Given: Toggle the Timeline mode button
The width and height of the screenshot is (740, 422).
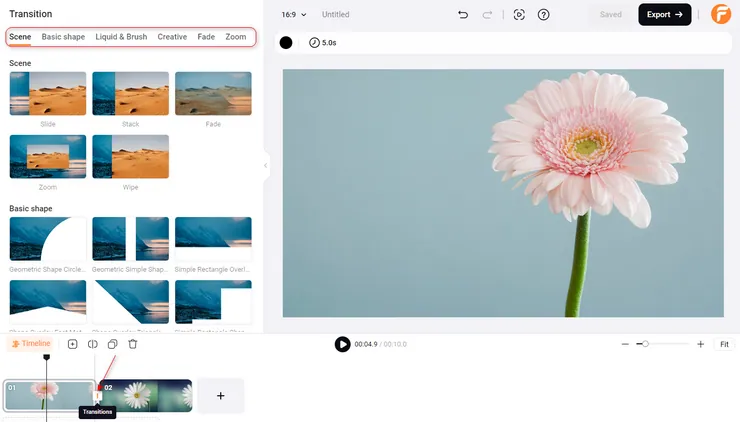Looking at the screenshot, I should [x=30, y=344].
